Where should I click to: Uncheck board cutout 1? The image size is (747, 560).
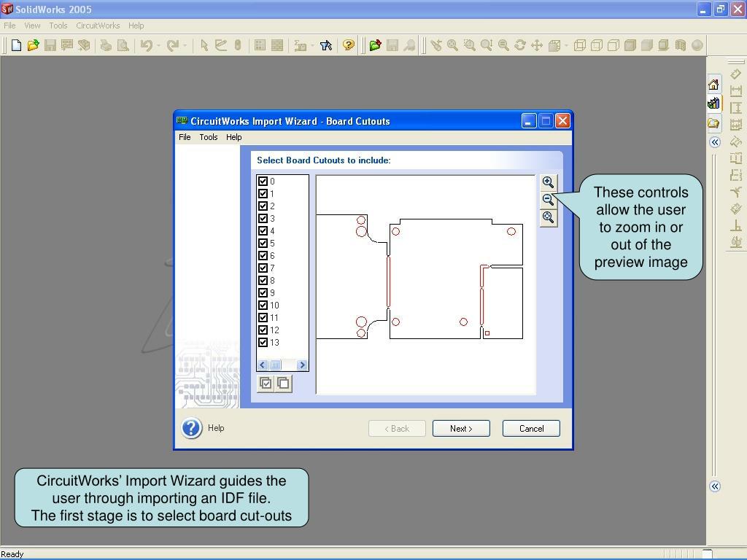point(263,194)
